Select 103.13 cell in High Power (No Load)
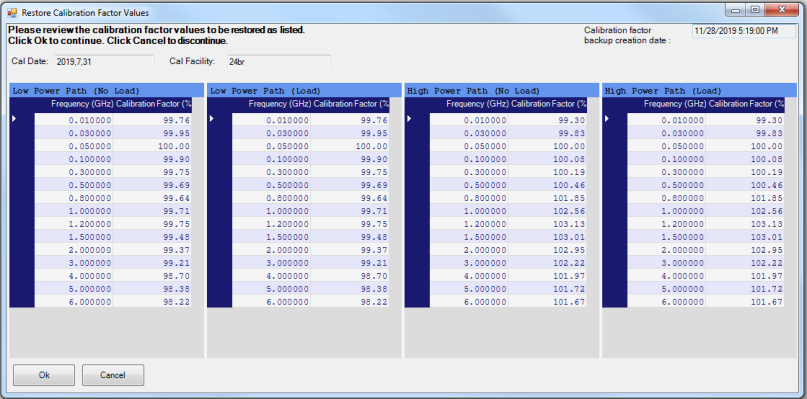Screen dimensions: 807x399 (x=548, y=224)
